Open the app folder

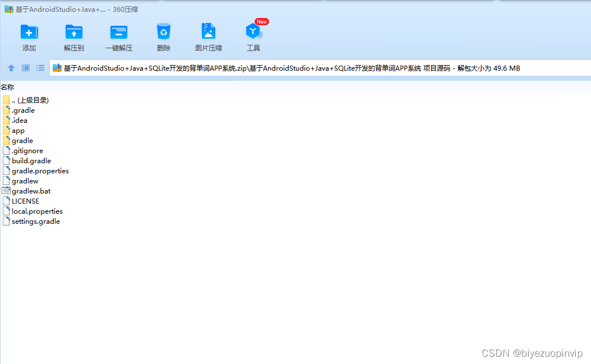(17, 130)
